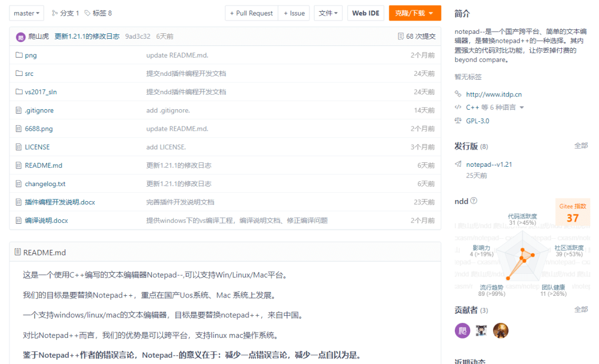Open the .gitignore file
Image resolution: width=599 pixels, height=364 pixels.
(x=39, y=111)
